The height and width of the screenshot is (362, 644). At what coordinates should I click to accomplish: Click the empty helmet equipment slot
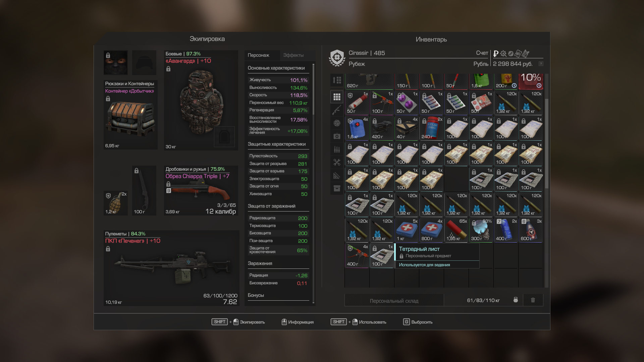pyautogui.click(x=144, y=62)
